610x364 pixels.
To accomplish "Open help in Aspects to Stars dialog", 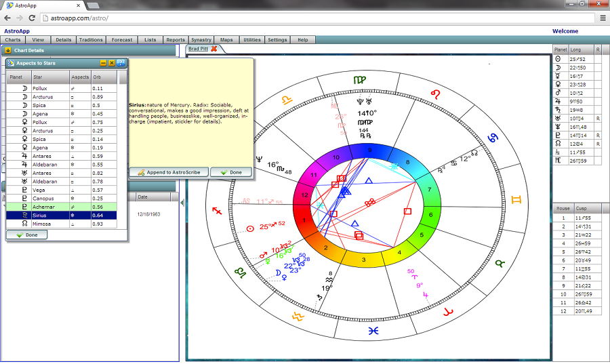I will [121, 63].
